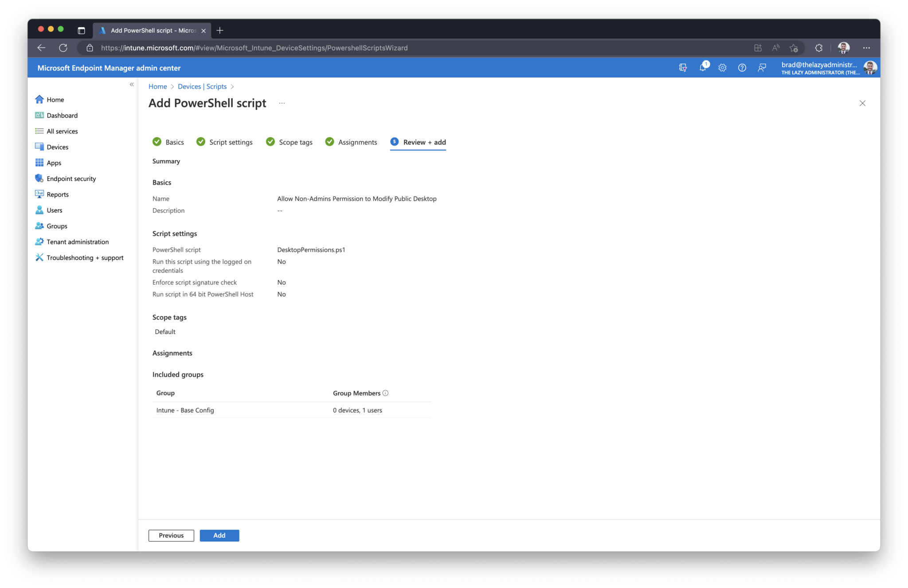Screen dimensions: 908x588
Task: Click the Home breadcrumb link
Action: coord(158,86)
